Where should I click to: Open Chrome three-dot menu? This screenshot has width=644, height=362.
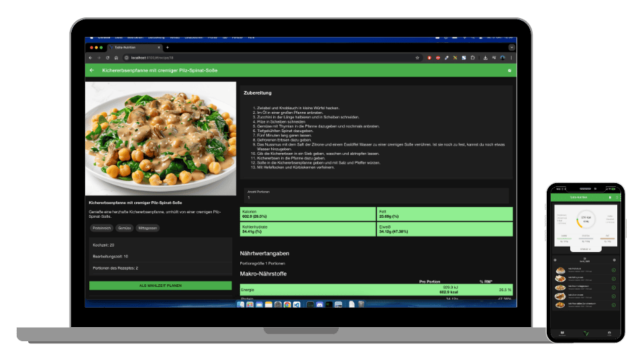[x=511, y=58]
